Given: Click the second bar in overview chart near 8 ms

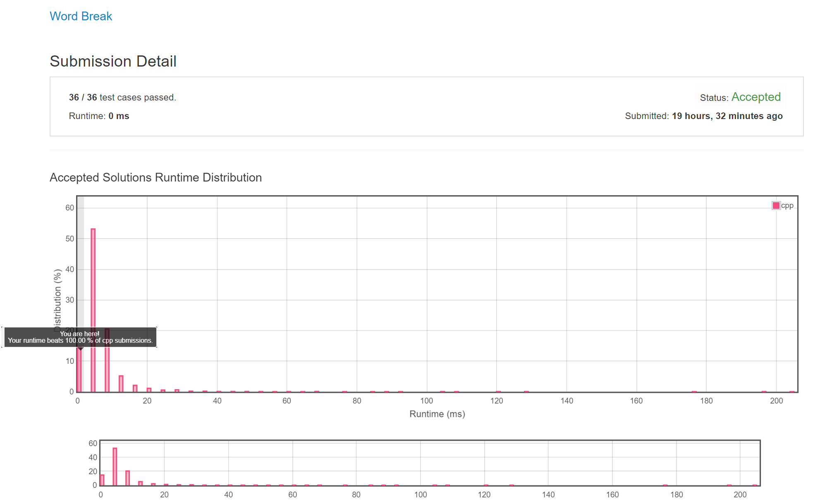Looking at the screenshot, I should pyautogui.click(x=128, y=478).
